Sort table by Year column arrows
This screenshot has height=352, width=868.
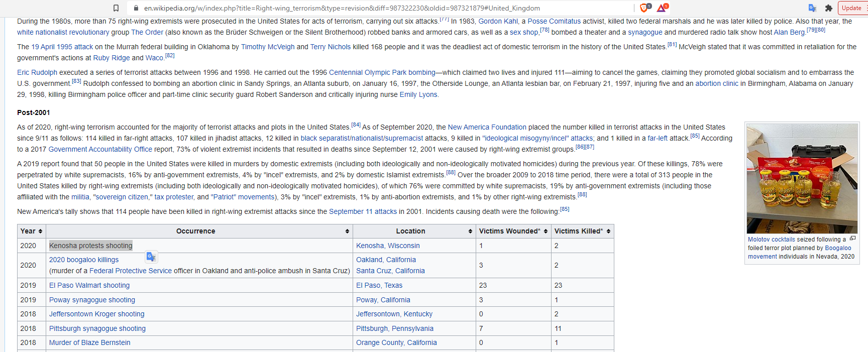click(40, 231)
